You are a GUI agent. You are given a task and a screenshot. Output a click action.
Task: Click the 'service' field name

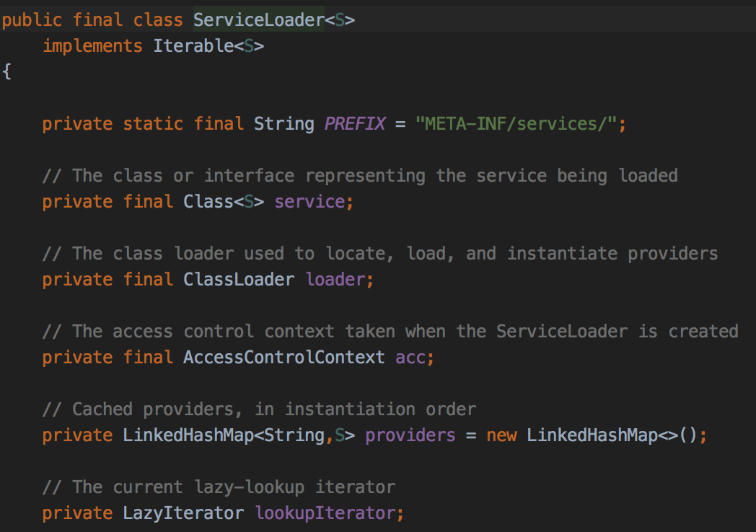tap(309, 202)
